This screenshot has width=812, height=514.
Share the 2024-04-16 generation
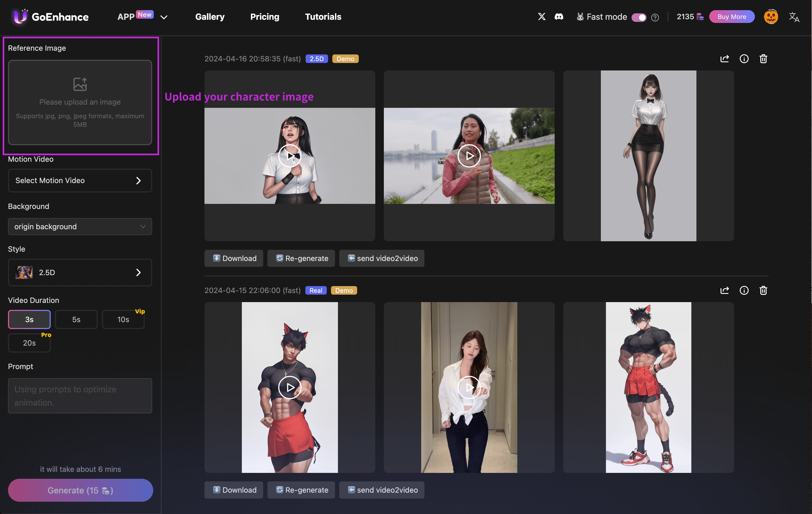725,59
